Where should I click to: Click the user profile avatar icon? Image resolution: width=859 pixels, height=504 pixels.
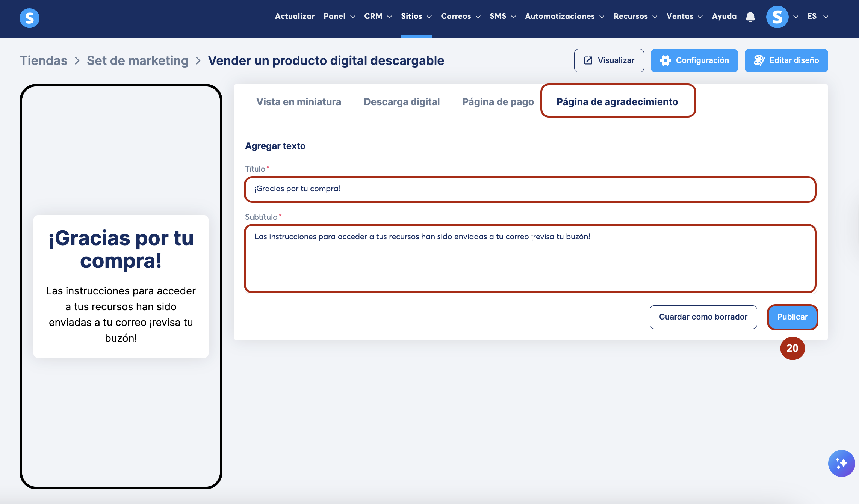(777, 17)
